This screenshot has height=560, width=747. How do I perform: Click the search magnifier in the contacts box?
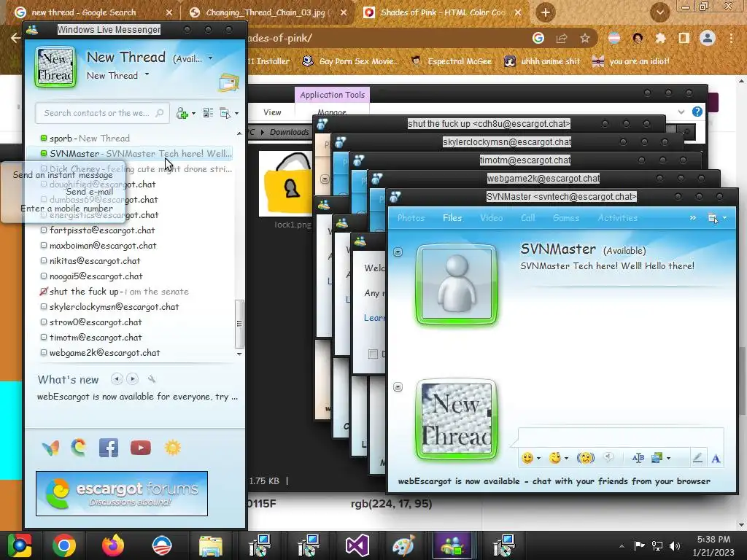[x=160, y=113]
